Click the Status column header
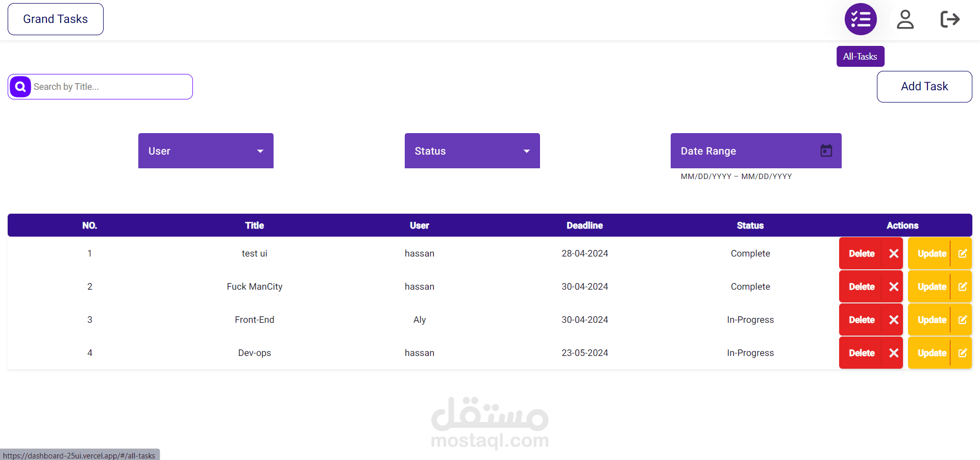The image size is (980, 460). [750, 225]
